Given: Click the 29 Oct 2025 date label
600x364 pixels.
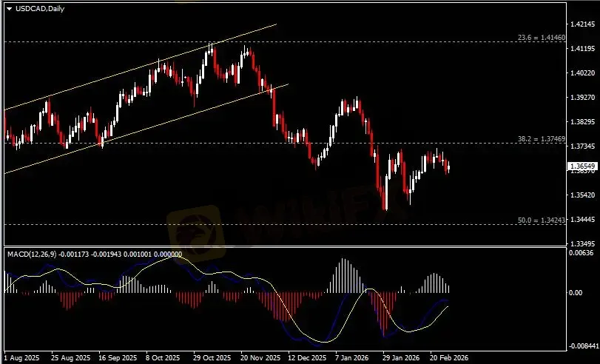Looking at the screenshot, I should point(212,358).
